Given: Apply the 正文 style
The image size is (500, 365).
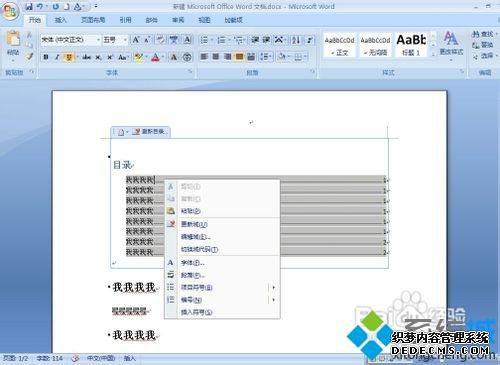Looking at the screenshot, I should [x=339, y=45].
